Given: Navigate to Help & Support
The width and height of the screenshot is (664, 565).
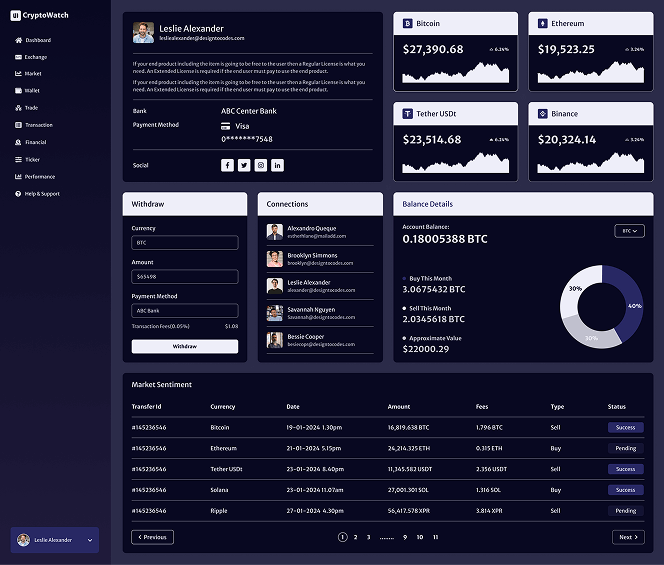Looking at the screenshot, I should point(41,194).
